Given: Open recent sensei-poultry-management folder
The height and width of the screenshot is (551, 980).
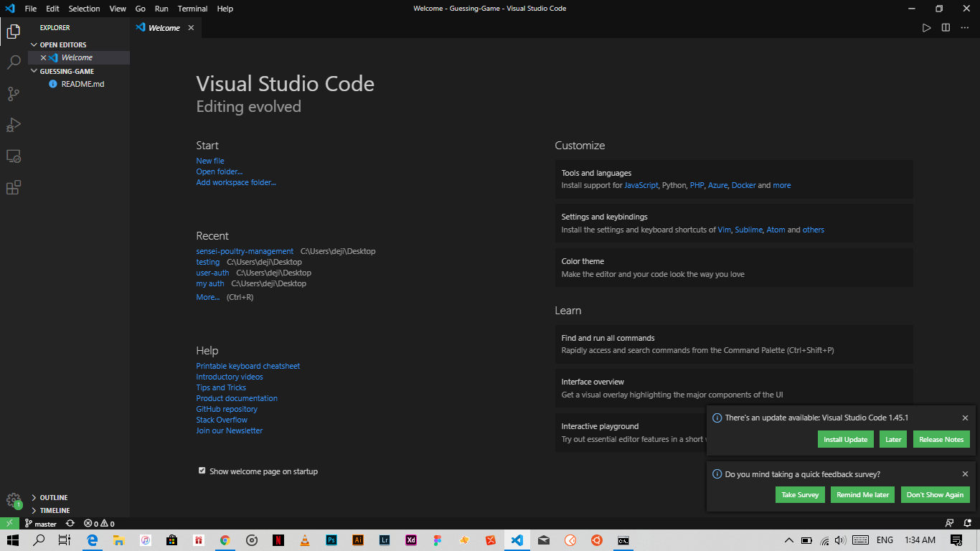Looking at the screenshot, I should coord(245,251).
